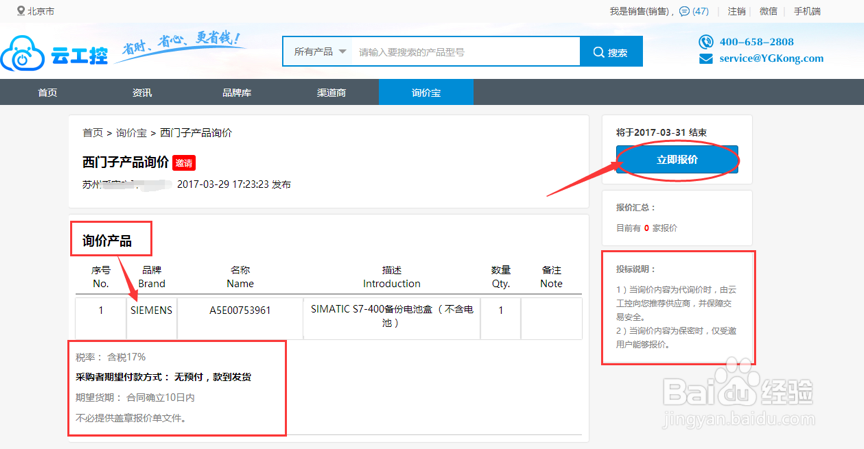Click the 期望货期 合同确立10日内 line
The height and width of the screenshot is (449, 864).
point(135,397)
